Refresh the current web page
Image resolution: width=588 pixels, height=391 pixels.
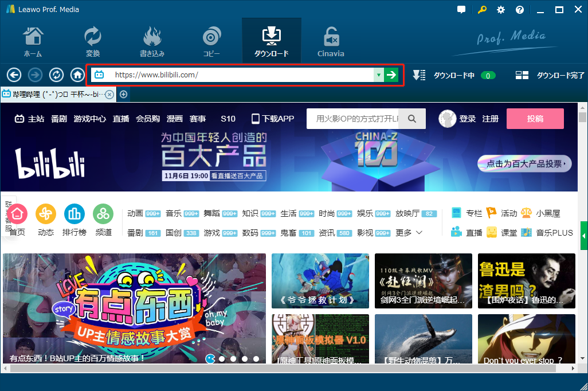[x=56, y=75]
